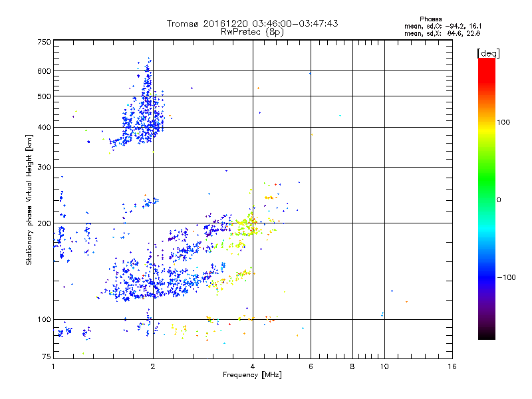Click the x-axis tick label '16'
Screen dimensions: 532x399
[452, 366]
